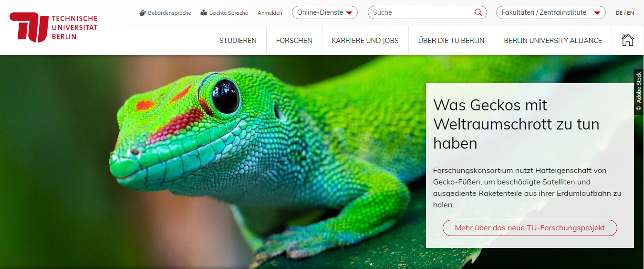Image resolution: width=644 pixels, height=269 pixels.
Task: Open the Gebärdensprache link
Action: click(169, 13)
